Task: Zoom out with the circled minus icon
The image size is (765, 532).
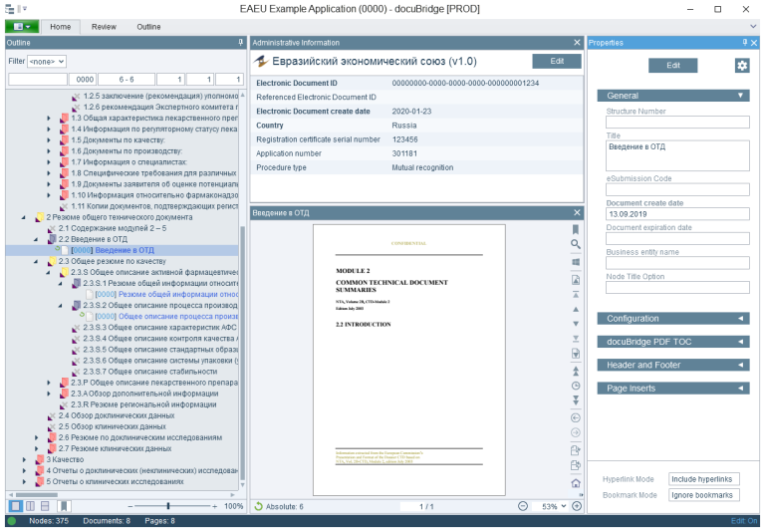Action: point(523,506)
